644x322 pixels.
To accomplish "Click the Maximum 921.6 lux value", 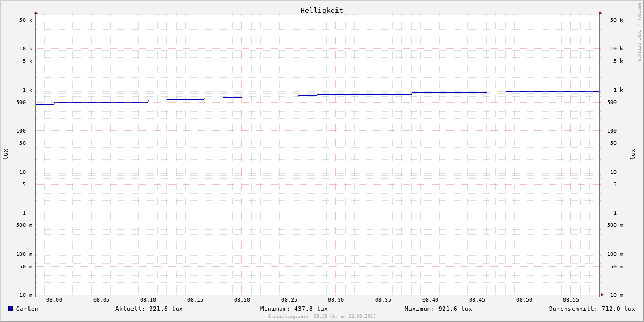I will tap(438, 309).
